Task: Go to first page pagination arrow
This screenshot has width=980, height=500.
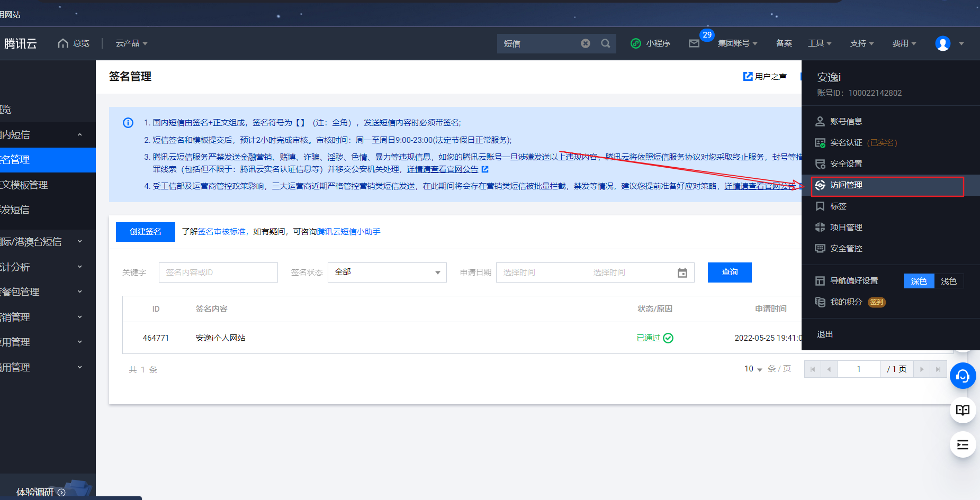Action: pyautogui.click(x=813, y=369)
